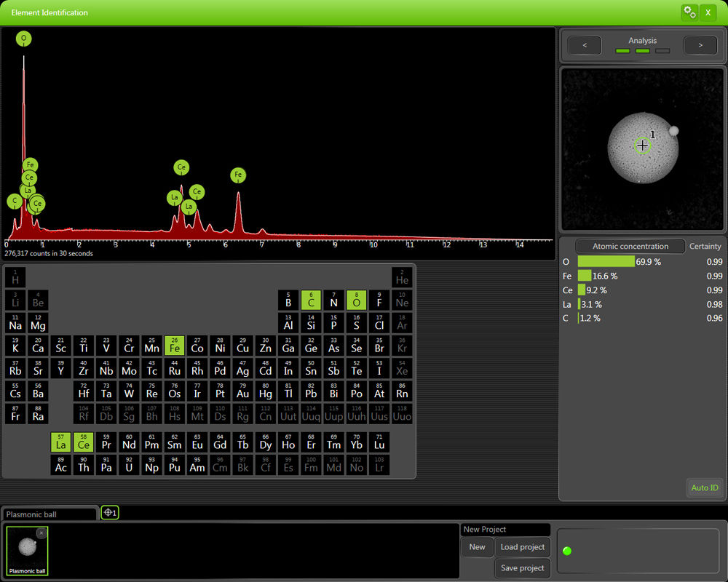The height and width of the screenshot is (582, 728).
Task: Select Magnesium (Mg) element tile
Action: 38,323
